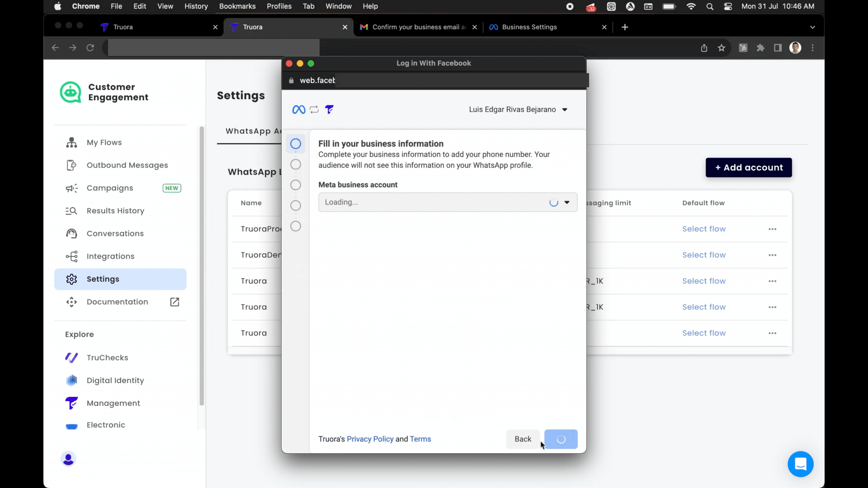Screen dimensions: 868x488
Task: Click Back button in dialog
Action: [523, 439]
